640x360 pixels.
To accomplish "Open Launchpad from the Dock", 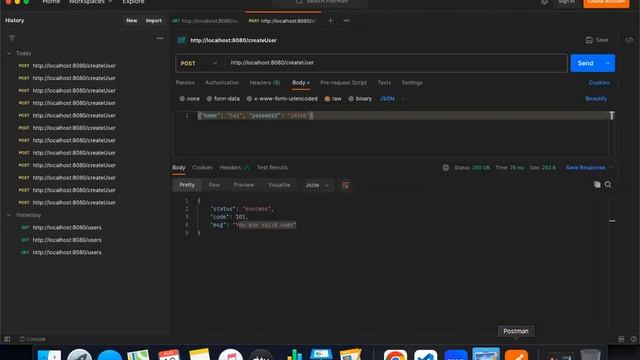I will click(80, 355).
